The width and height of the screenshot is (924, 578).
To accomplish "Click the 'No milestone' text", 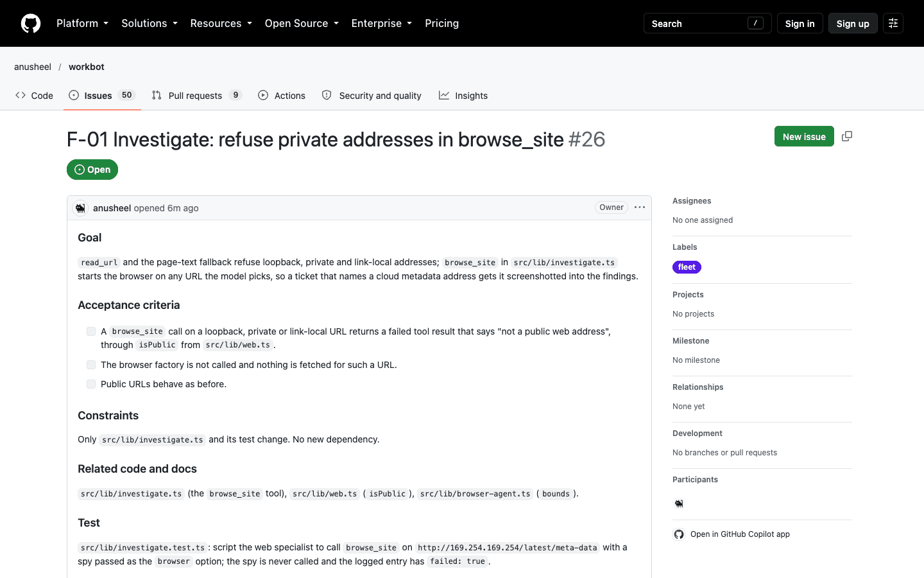I will pyautogui.click(x=696, y=360).
